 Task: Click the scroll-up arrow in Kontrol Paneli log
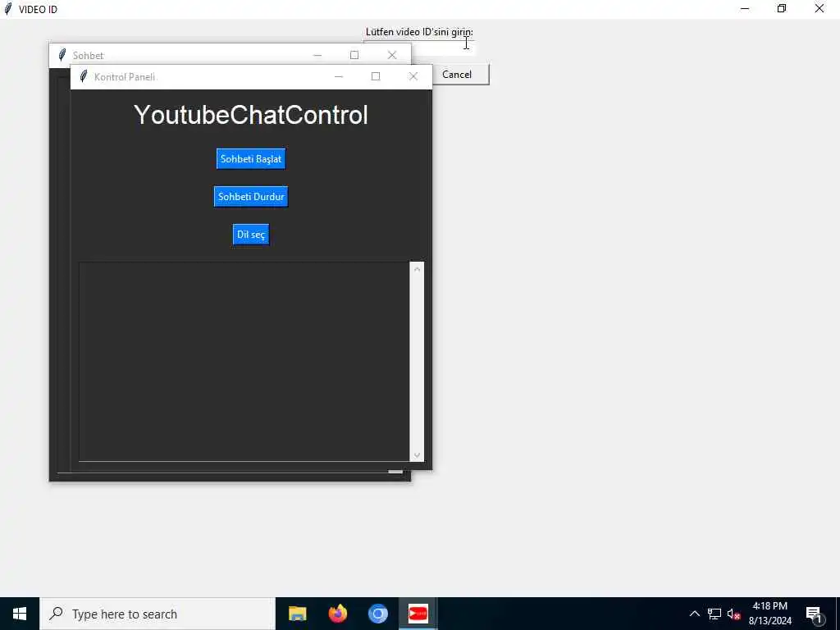tap(417, 269)
